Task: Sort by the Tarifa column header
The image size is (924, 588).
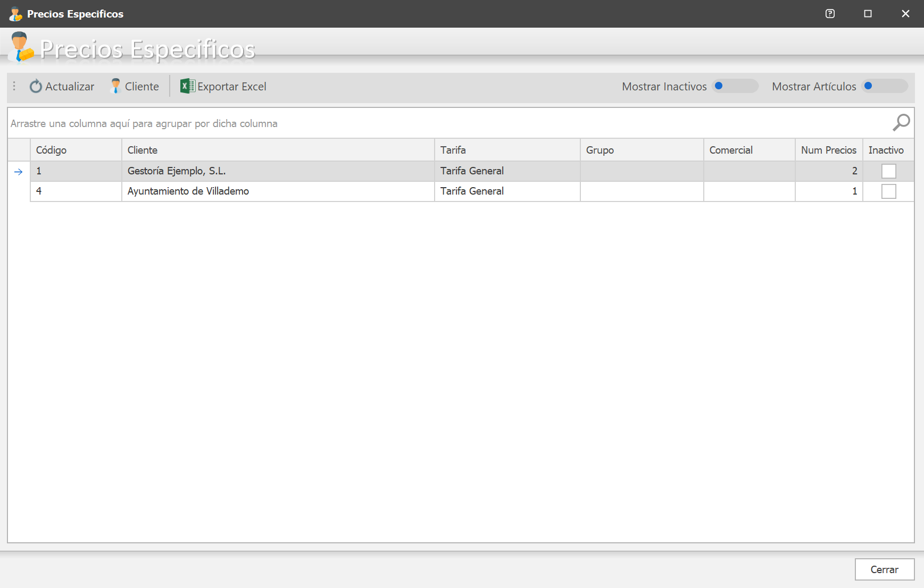Action: 507,150
